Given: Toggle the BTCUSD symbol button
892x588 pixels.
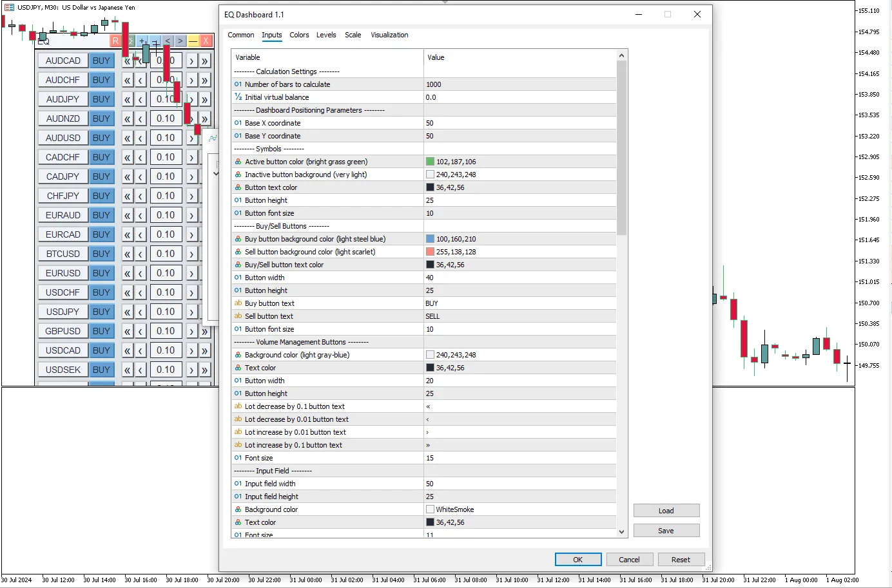Looking at the screenshot, I should click(x=63, y=254).
